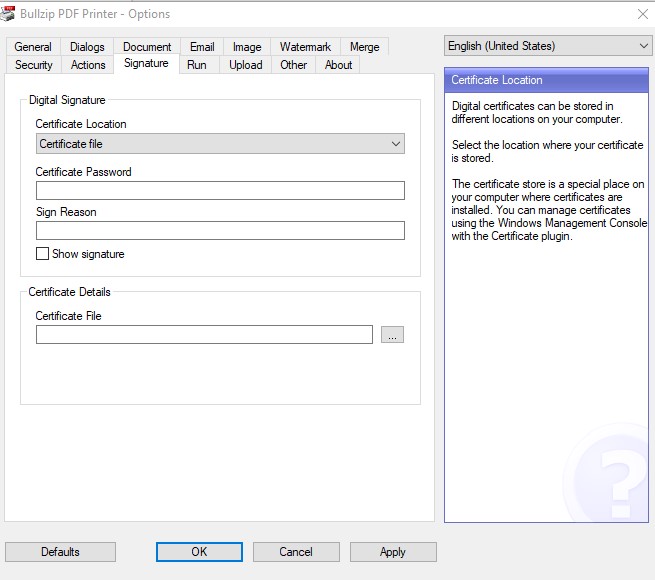This screenshot has width=655, height=580.
Task: Select the Signature tab
Action: [146, 63]
